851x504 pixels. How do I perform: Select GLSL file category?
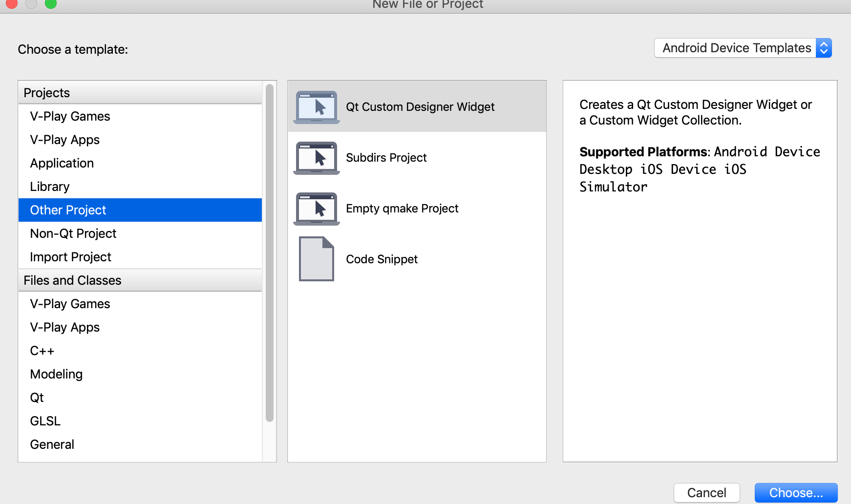[45, 421]
